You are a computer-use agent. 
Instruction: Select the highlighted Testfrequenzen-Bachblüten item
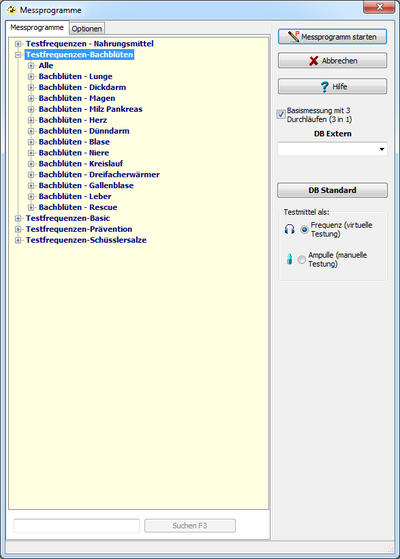(x=79, y=55)
